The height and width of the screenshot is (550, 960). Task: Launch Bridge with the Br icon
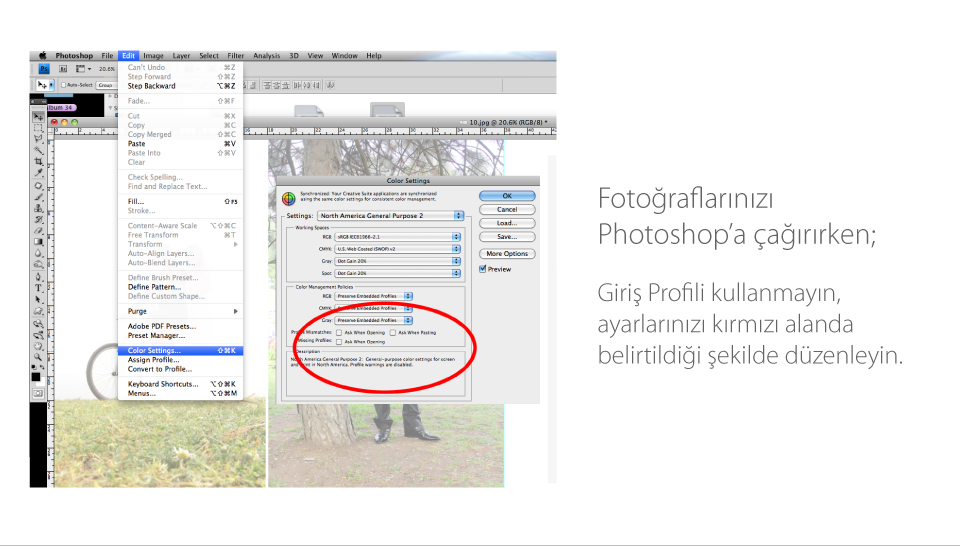tap(62, 69)
